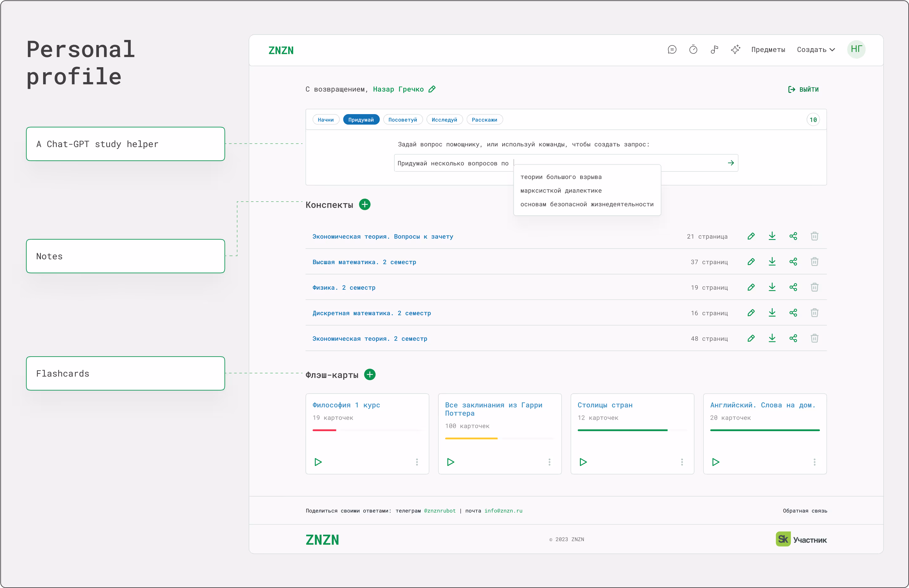Choose suggestion теории большого взрыва
This screenshot has height=588, width=909.
[561, 177]
